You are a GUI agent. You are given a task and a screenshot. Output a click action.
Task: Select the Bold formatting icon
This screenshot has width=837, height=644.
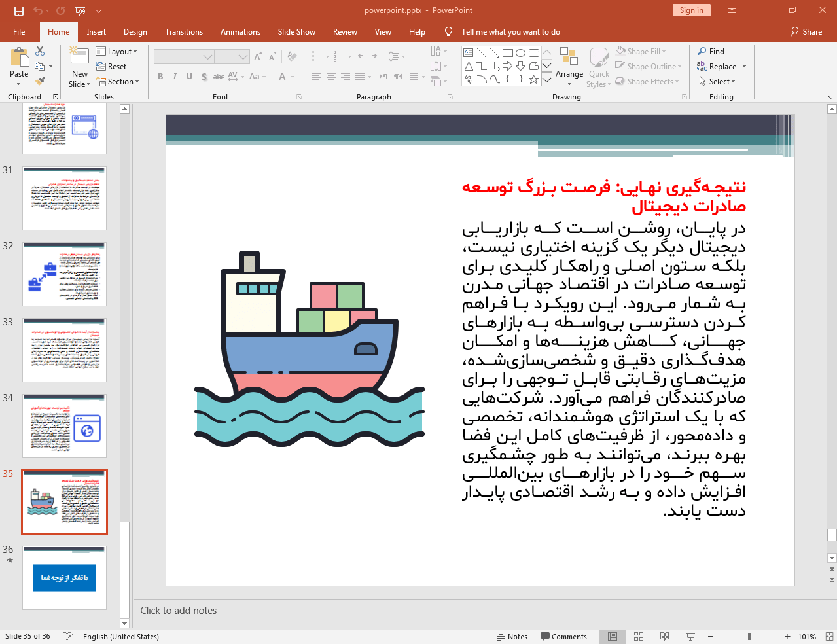pos(160,77)
